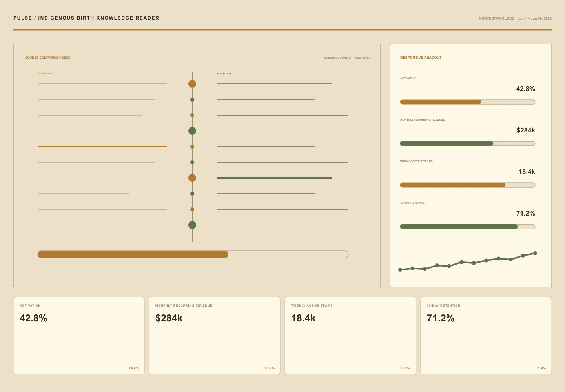Select the highlighted orange line in Source A
This screenshot has height=392, width=565.
102,147
